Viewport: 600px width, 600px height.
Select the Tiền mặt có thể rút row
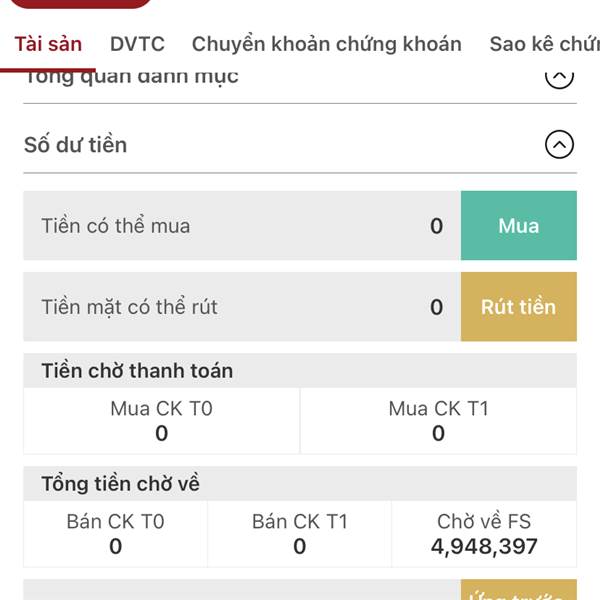click(242, 307)
